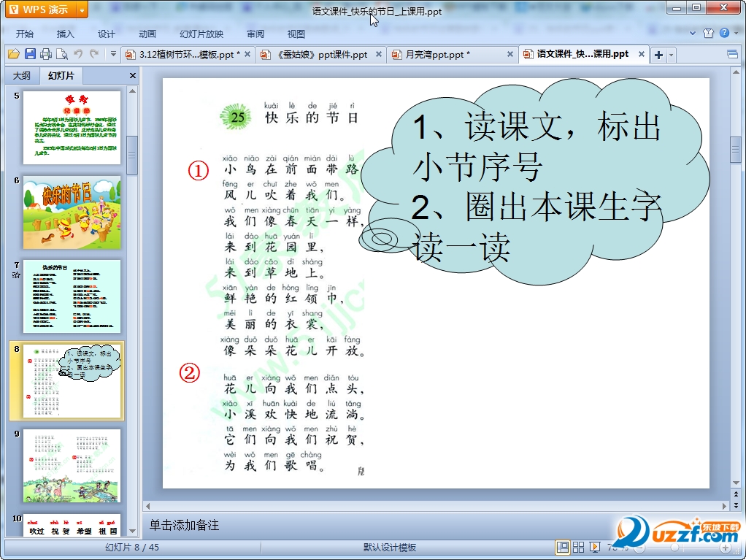Open the 幻灯片放映 ribbon tab

click(x=201, y=34)
